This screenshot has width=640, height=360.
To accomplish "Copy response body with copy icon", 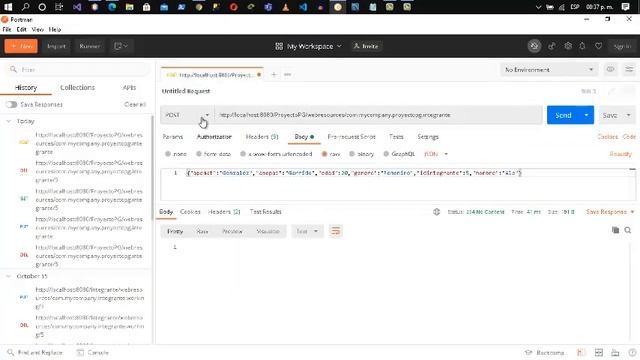I will 616,230.
